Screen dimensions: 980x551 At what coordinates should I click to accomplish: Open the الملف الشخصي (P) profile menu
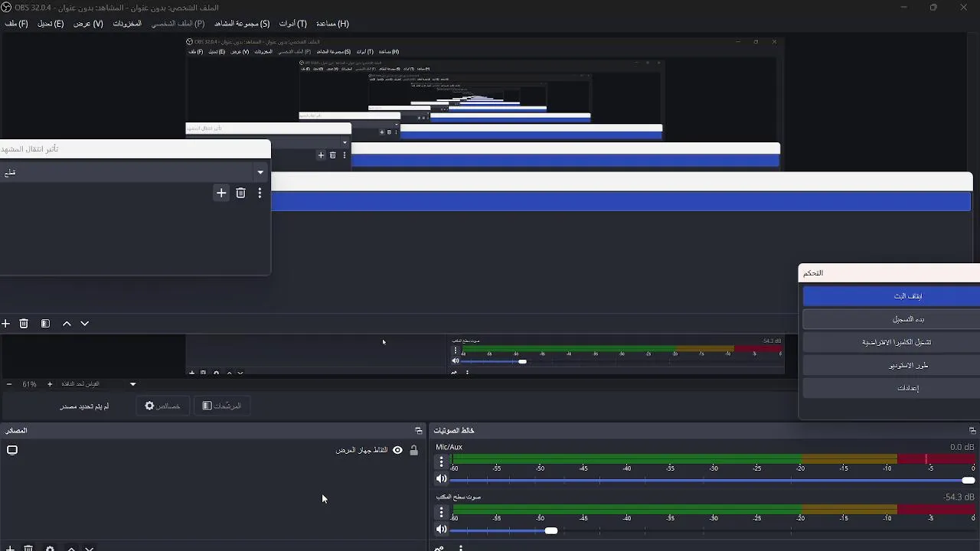tap(178, 24)
